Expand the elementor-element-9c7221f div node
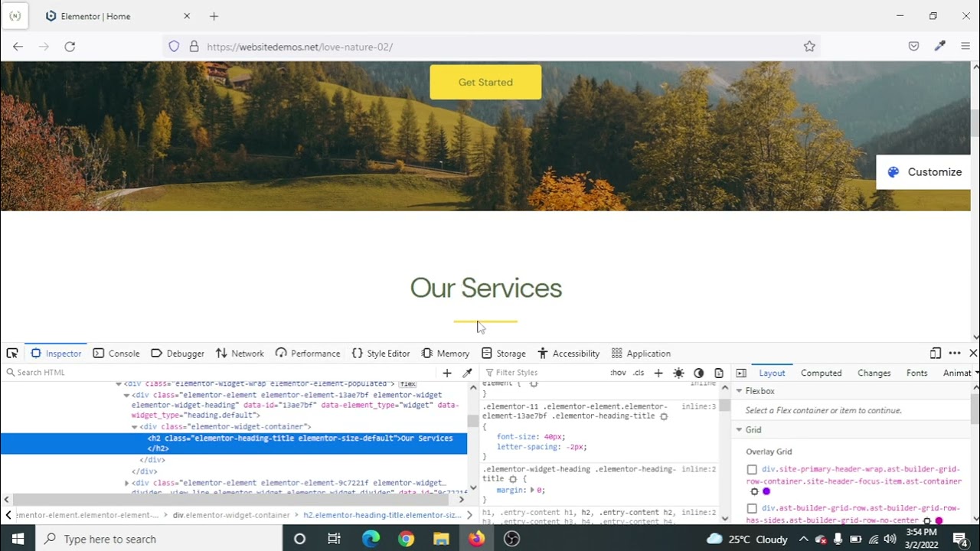980x551 pixels. (x=127, y=484)
